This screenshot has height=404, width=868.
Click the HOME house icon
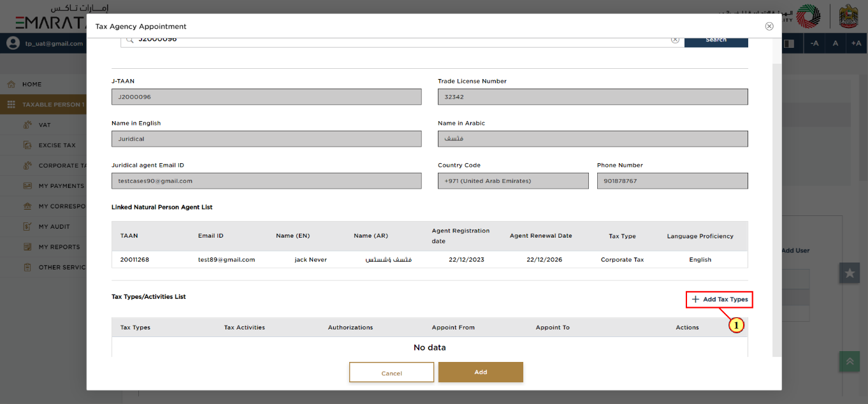pos(11,84)
